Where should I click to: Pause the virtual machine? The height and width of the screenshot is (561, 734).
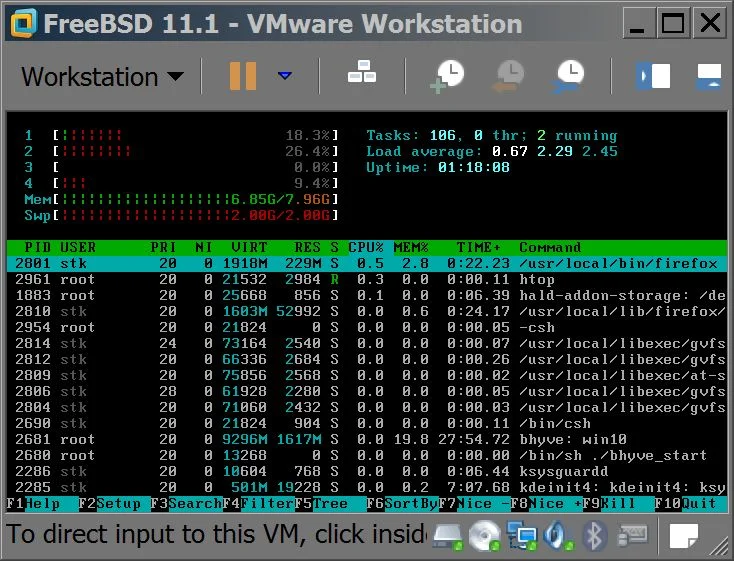(242, 76)
